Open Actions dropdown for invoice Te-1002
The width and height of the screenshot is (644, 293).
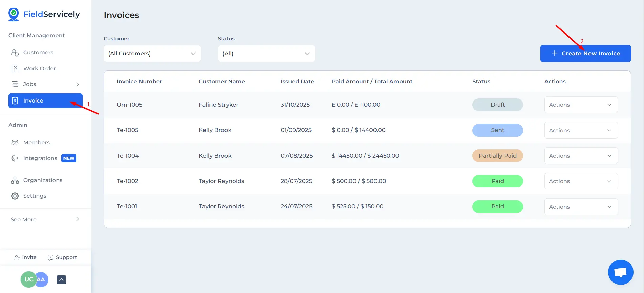point(581,181)
